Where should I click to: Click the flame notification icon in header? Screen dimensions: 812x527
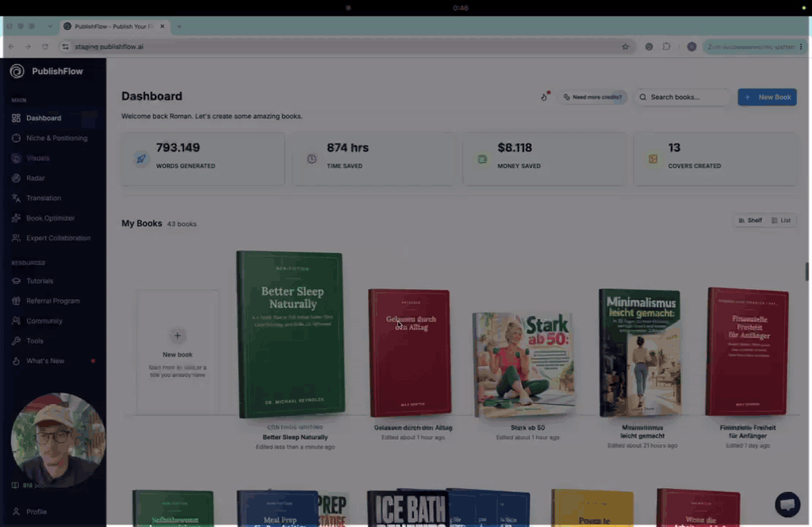coord(544,97)
